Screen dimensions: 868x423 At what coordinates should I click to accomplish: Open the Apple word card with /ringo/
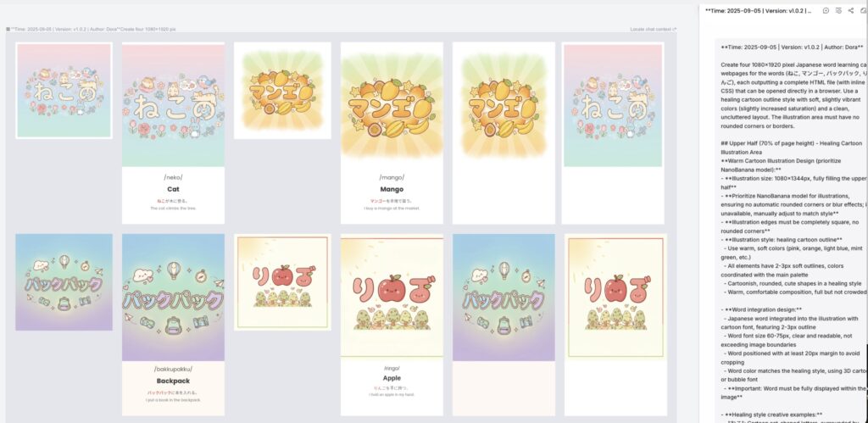pos(392,325)
